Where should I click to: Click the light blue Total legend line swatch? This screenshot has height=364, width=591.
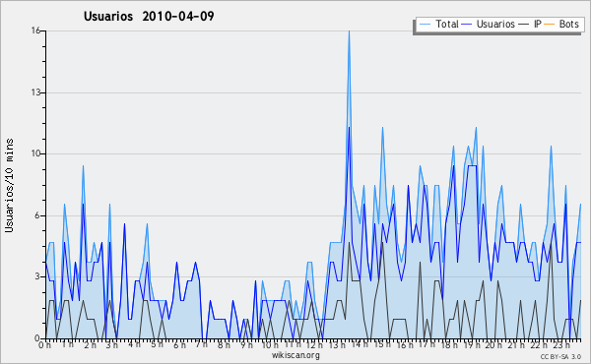[x=425, y=25]
